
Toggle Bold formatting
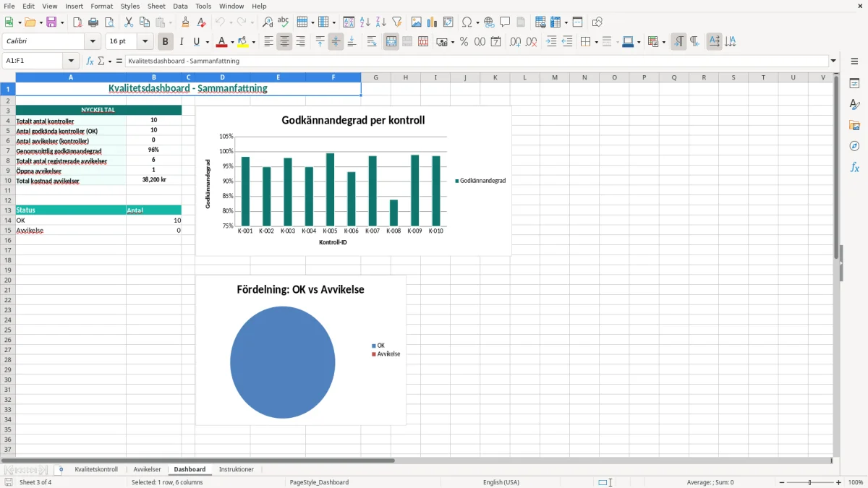165,42
